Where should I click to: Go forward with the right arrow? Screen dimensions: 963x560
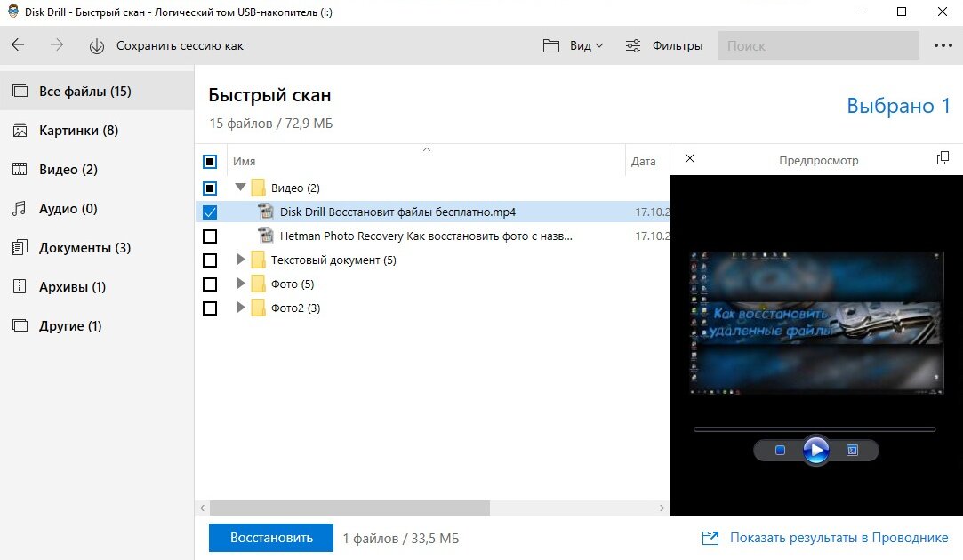tap(57, 44)
